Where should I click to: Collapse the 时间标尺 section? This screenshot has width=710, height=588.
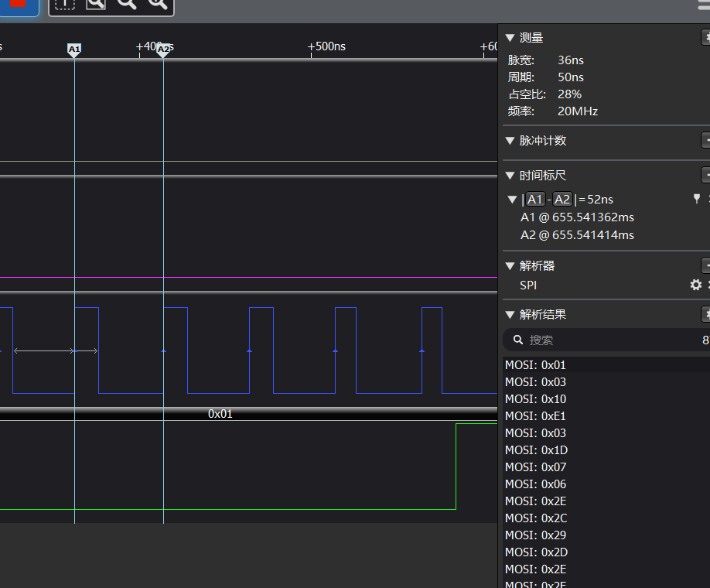[x=510, y=176]
